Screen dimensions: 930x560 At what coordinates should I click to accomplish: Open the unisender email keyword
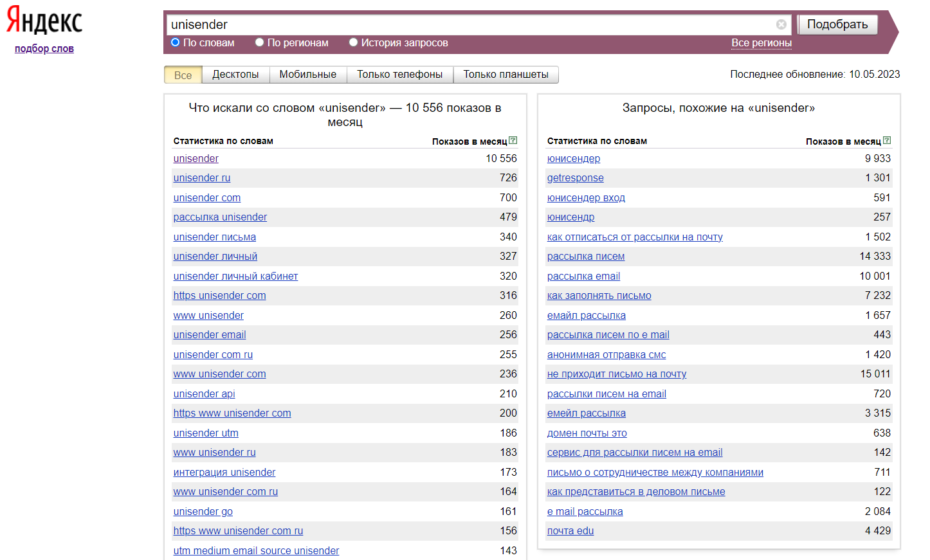click(x=210, y=335)
